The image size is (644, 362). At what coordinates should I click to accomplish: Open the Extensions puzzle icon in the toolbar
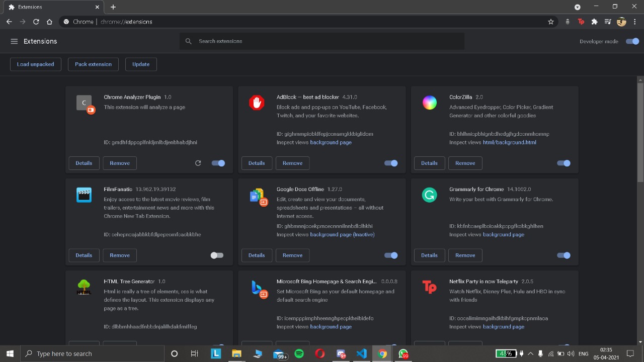594,22
